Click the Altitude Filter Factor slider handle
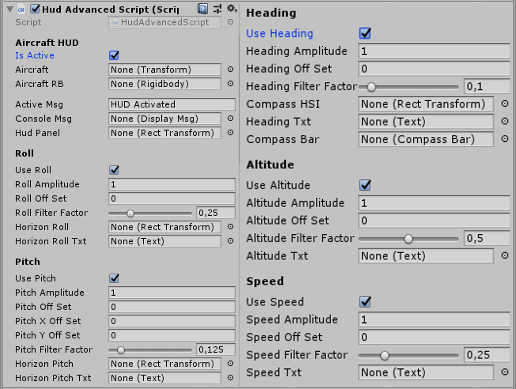This screenshot has height=389, width=516. point(408,239)
